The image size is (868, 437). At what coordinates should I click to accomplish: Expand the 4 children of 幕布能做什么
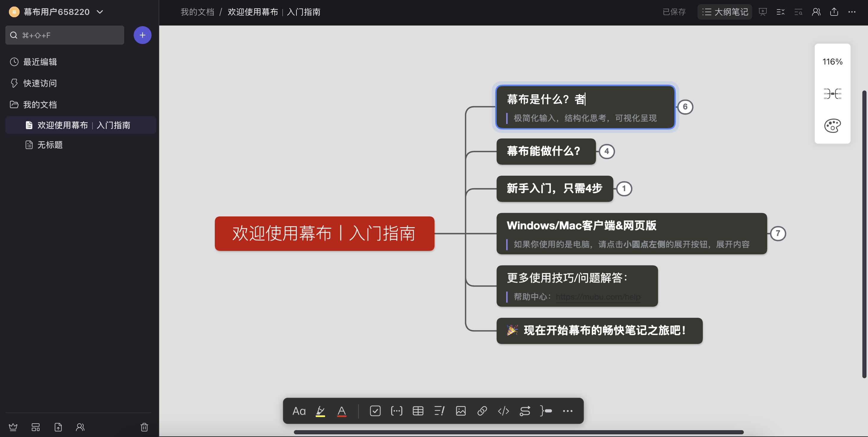pos(607,151)
